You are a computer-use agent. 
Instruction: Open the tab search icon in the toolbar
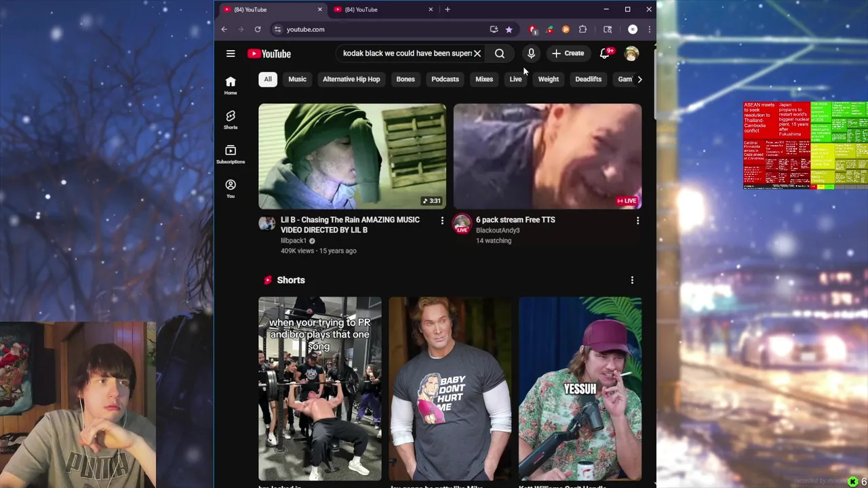tap(608, 29)
